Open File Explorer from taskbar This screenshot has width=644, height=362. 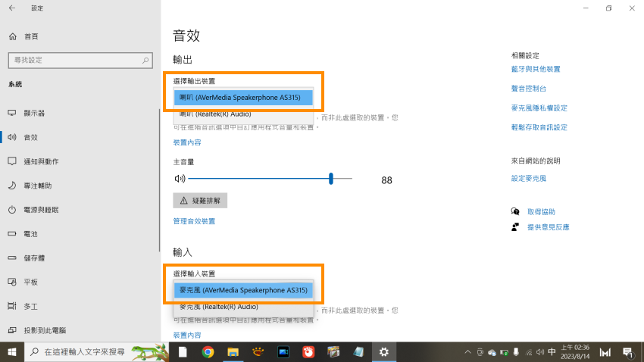(233, 352)
